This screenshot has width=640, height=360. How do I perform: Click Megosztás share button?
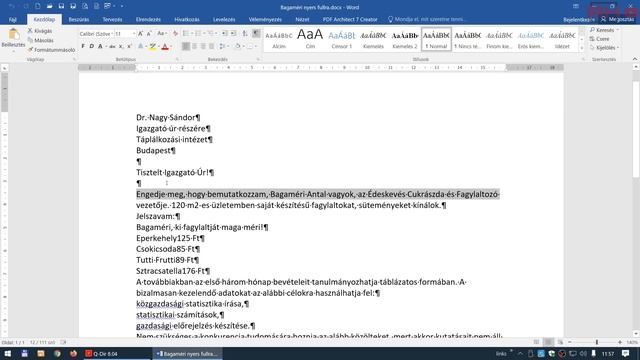(617, 20)
